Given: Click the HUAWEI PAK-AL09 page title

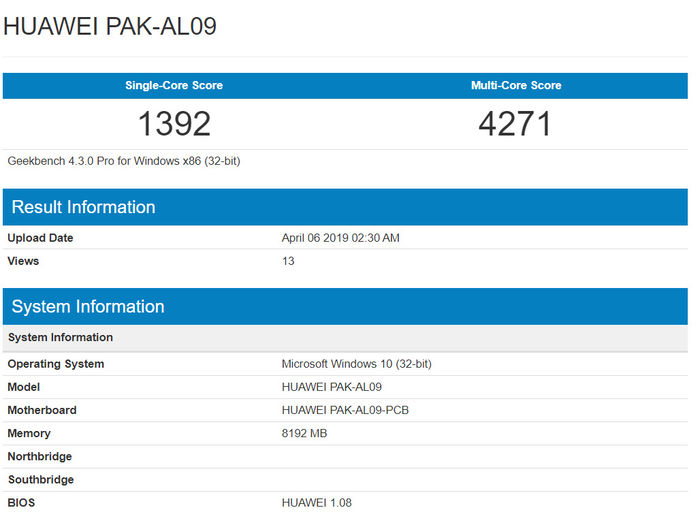Looking at the screenshot, I should [x=110, y=26].
